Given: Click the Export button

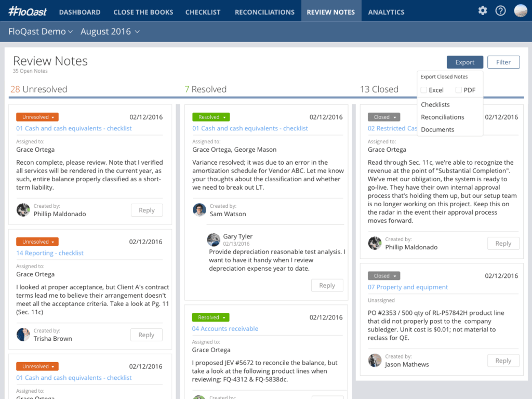Looking at the screenshot, I should coord(465,62).
